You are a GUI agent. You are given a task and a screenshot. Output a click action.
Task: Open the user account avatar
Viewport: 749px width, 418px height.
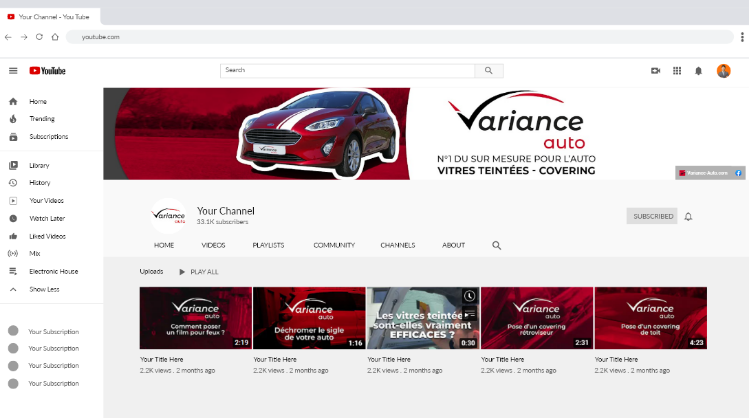coord(723,71)
